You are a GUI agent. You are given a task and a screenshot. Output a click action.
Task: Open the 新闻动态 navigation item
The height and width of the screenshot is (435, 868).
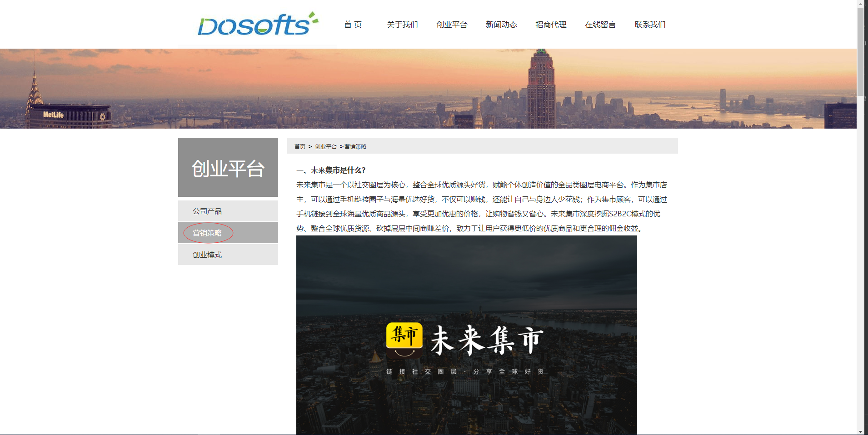coord(501,25)
